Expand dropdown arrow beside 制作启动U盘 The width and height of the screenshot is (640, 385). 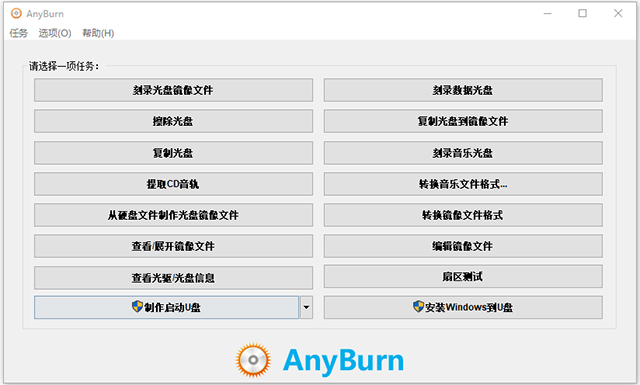(x=307, y=307)
